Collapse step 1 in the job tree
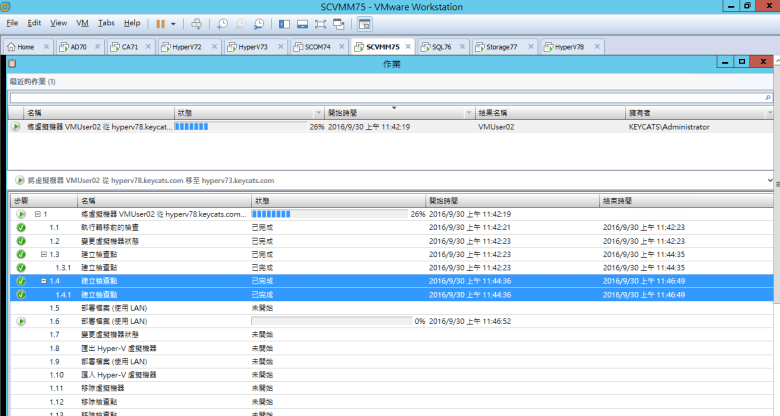Image resolution: width=780 pixels, height=416 pixels. [37, 214]
